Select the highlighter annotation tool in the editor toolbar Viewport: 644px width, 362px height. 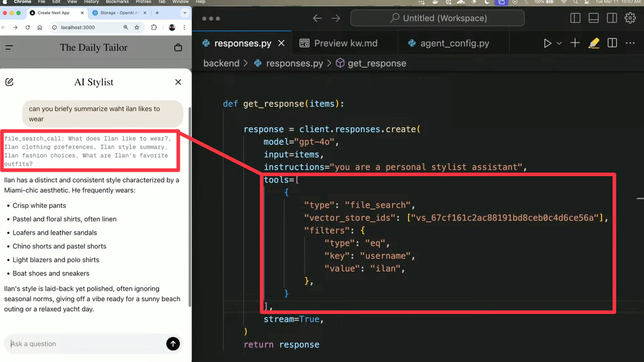(594, 43)
